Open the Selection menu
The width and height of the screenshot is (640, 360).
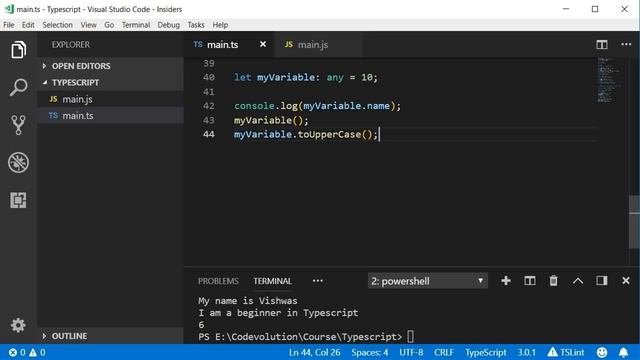pyautogui.click(x=58, y=25)
